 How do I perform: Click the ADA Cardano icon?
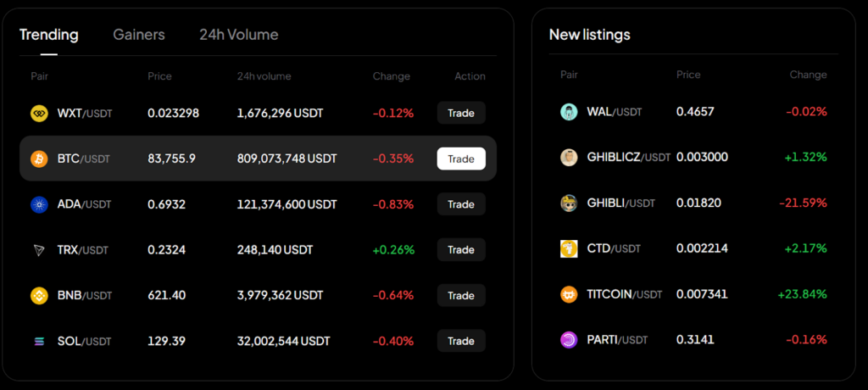[39, 204]
